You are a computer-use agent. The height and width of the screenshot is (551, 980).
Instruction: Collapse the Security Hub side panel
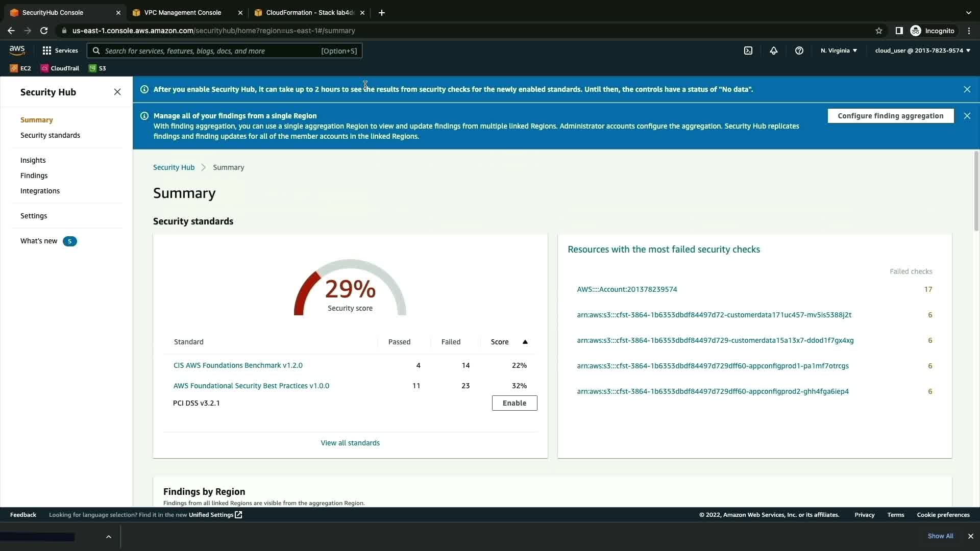pos(117,92)
